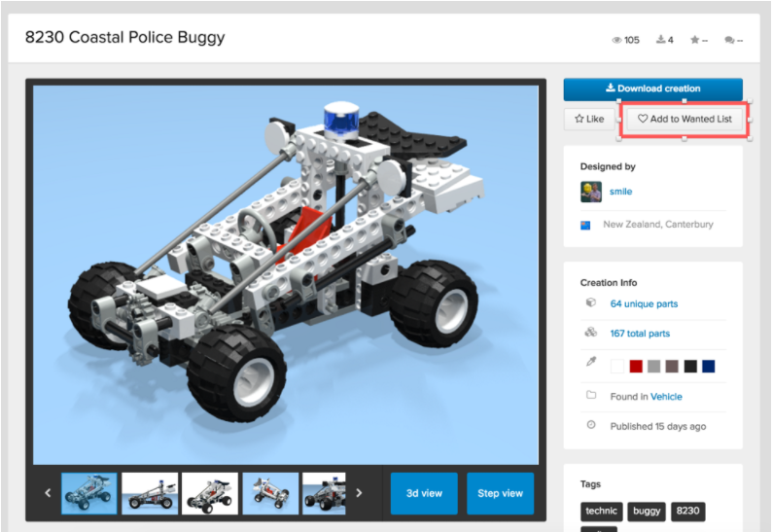773x532 pixels.
Task: Click the light gray color swatch
Action: tap(653, 367)
